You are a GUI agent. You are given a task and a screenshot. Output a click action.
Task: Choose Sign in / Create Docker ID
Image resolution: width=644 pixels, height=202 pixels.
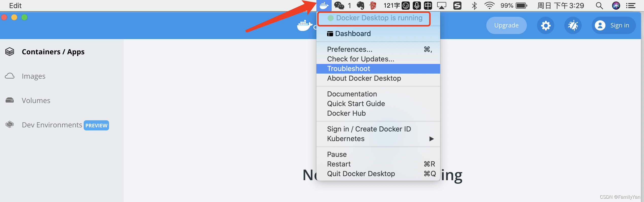pos(378,129)
